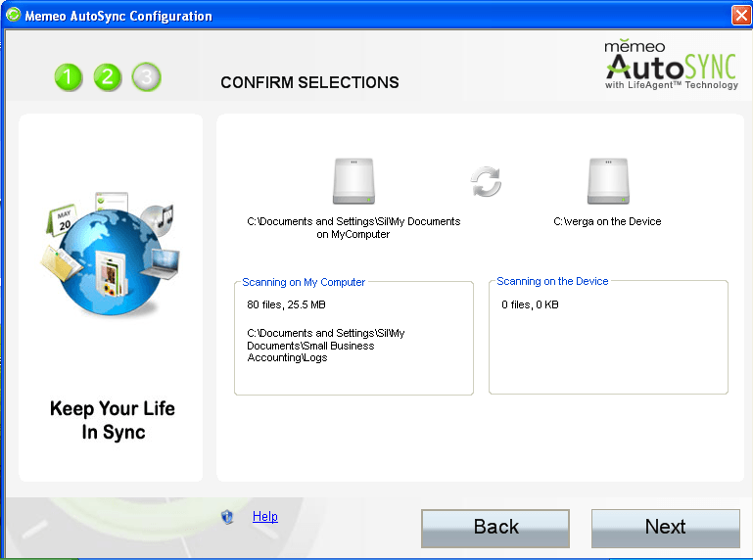
Task: Click the shield icon beside Help
Action: click(227, 517)
